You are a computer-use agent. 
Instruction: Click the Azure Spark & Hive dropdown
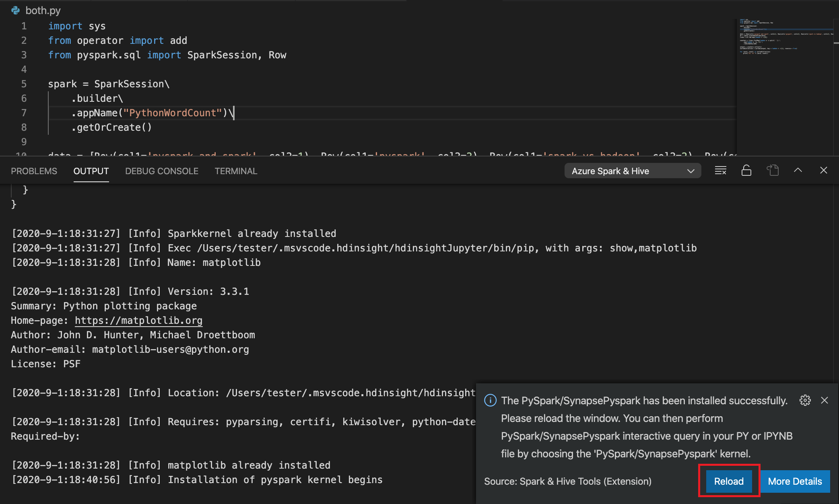(x=629, y=171)
